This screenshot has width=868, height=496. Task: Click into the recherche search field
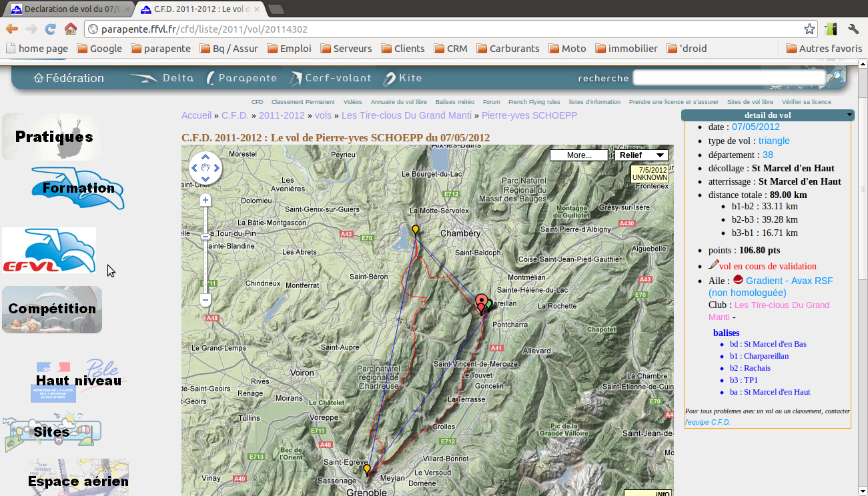tap(729, 78)
